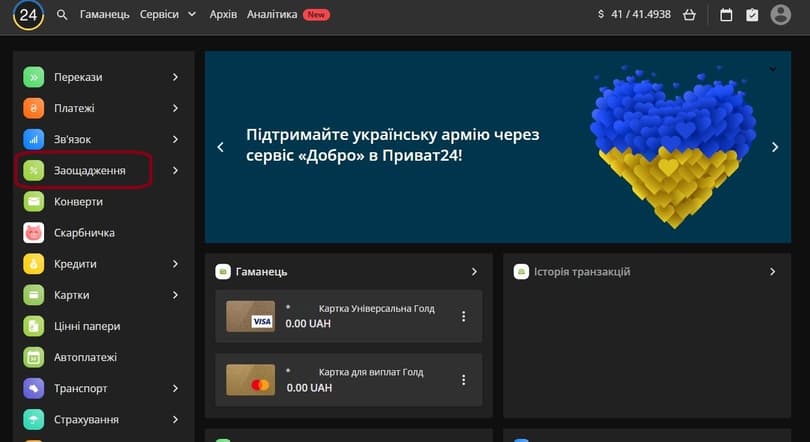
Task: Select Цінні папери label in sidebar
Action: coord(87,326)
